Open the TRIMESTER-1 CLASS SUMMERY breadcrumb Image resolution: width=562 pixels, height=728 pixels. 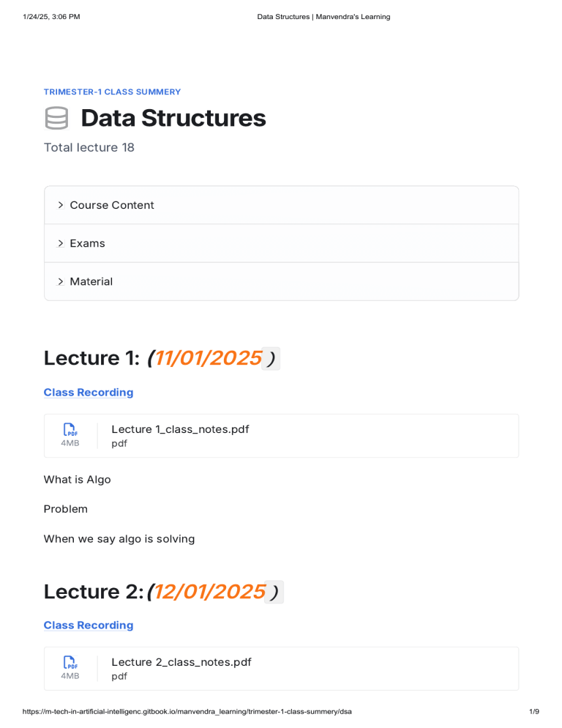point(111,92)
